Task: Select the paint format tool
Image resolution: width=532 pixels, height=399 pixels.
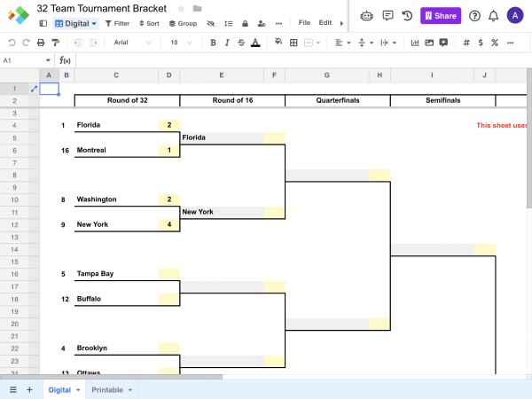Action: [x=55, y=43]
